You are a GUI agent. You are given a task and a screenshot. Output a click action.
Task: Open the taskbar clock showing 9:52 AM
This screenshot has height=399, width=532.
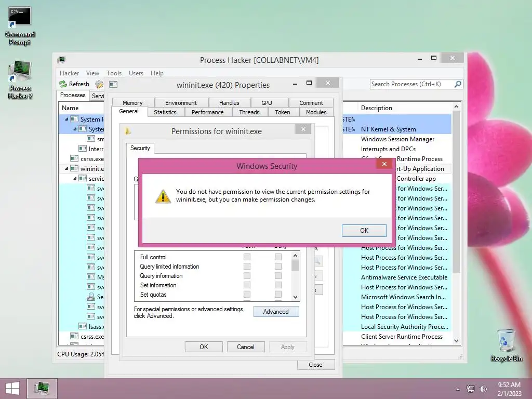pyautogui.click(x=509, y=389)
